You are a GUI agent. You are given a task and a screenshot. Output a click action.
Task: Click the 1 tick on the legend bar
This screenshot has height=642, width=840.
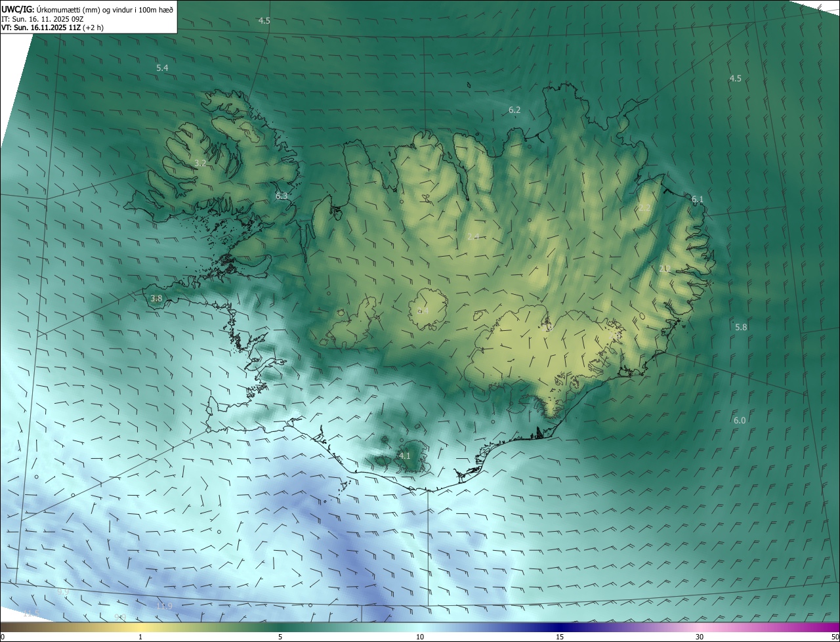(x=140, y=637)
